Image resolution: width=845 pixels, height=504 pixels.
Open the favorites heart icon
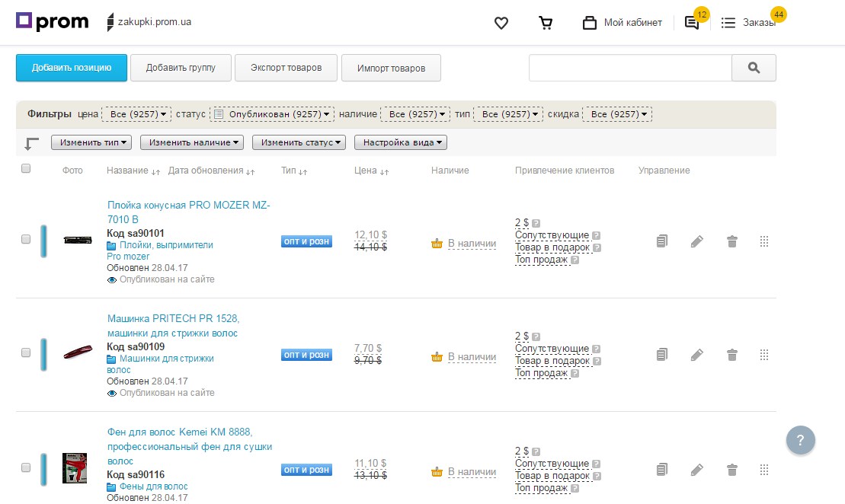pyautogui.click(x=501, y=23)
